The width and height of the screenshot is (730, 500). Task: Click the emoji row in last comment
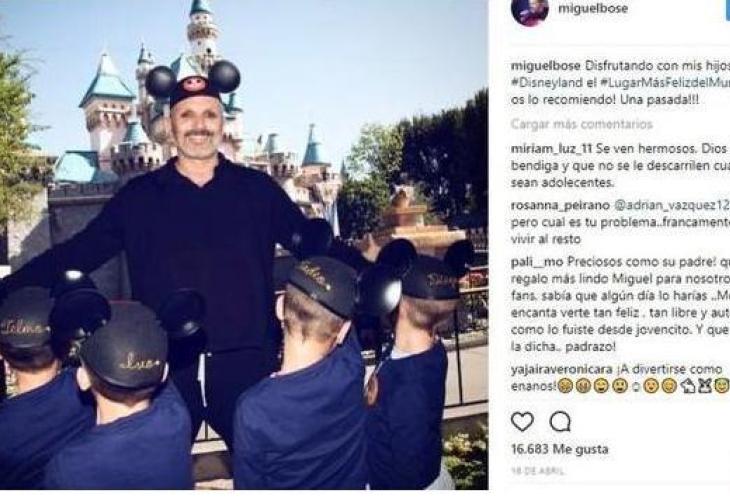(643, 386)
